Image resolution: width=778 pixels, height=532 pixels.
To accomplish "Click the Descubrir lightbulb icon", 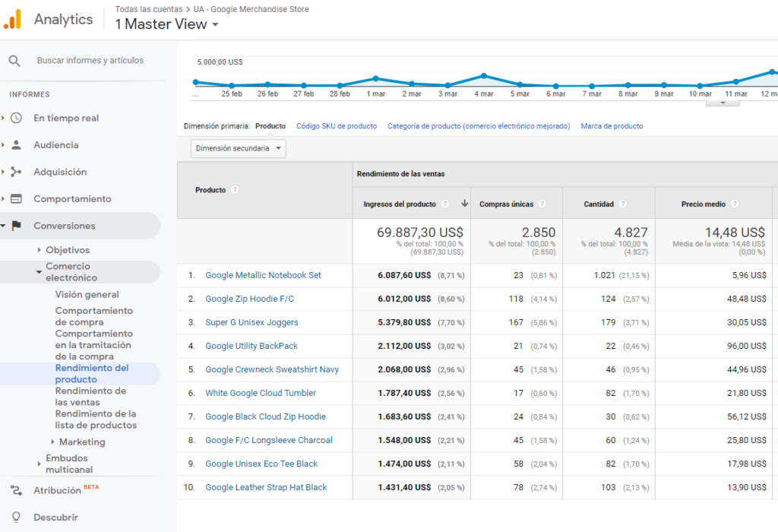I will 17,517.
